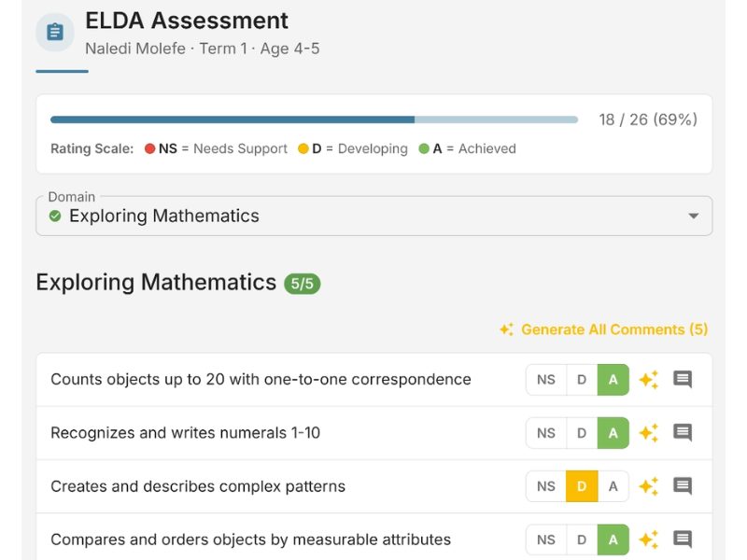The height and width of the screenshot is (560, 747).
Task: Open comments for the complex patterns skill
Action: pyautogui.click(x=682, y=485)
